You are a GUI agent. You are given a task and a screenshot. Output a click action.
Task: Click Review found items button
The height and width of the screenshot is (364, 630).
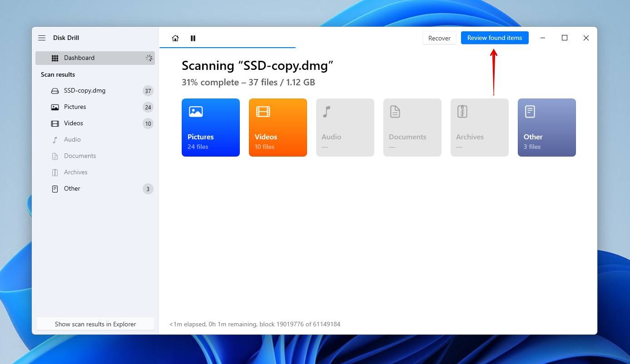point(495,38)
